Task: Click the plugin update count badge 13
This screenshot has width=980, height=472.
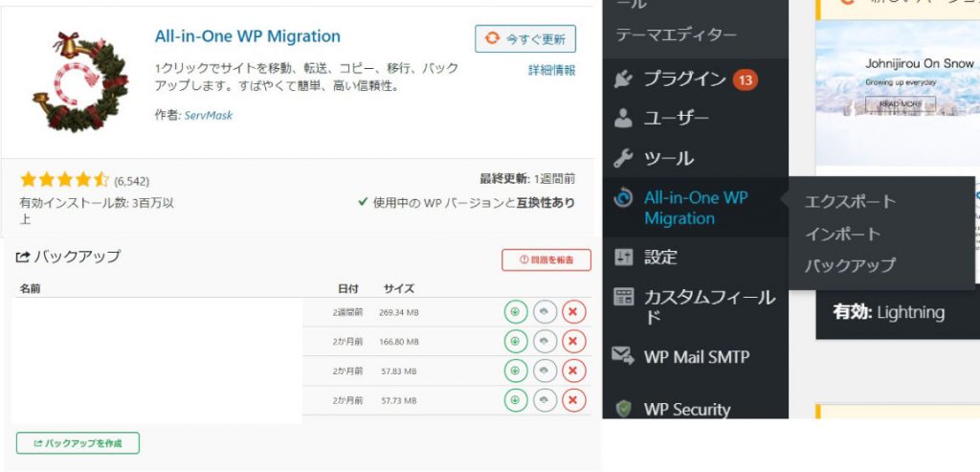Action: tap(745, 79)
